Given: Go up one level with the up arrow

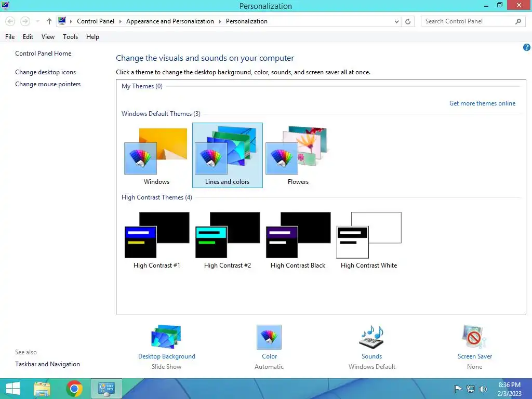Looking at the screenshot, I should (49, 21).
